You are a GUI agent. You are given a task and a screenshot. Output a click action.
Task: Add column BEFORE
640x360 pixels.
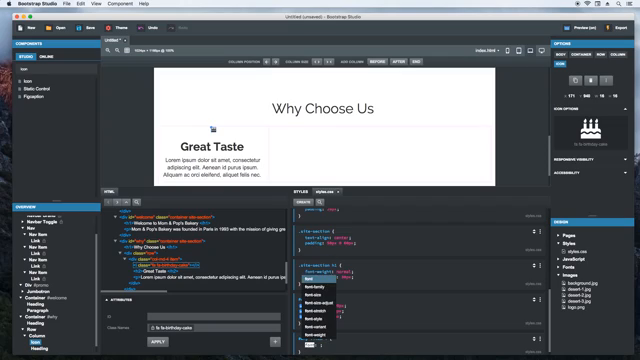tap(377, 62)
